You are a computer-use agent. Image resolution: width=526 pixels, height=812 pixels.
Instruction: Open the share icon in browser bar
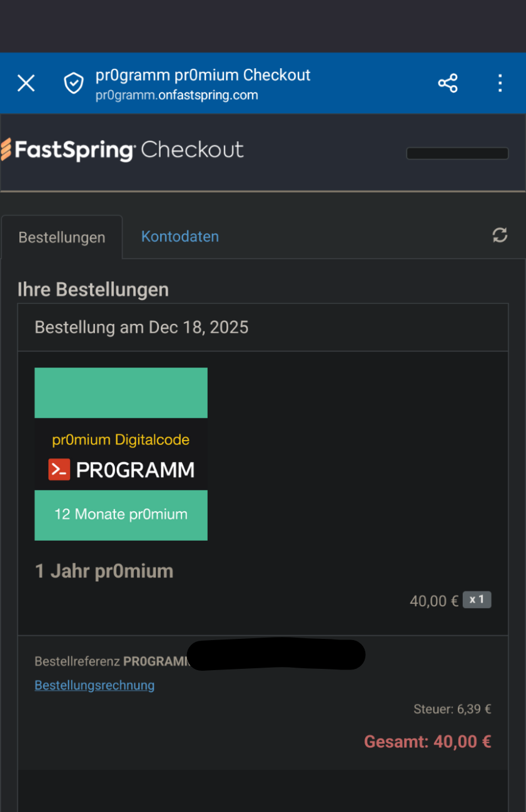point(448,83)
